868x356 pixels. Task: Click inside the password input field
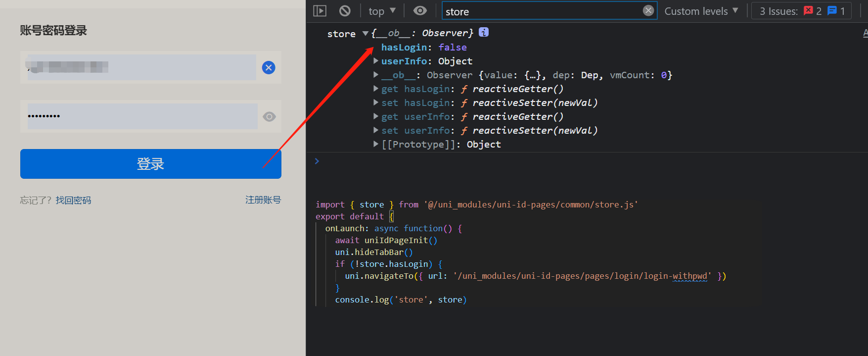[x=142, y=116]
